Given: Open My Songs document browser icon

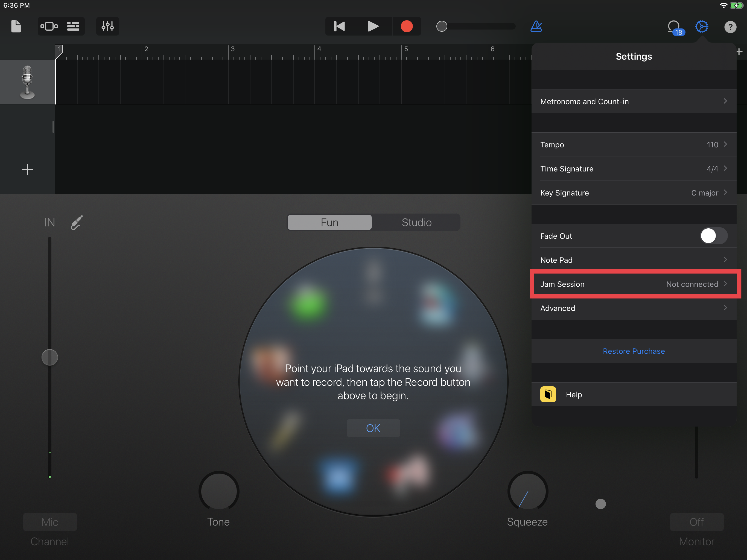Looking at the screenshot, I should pyautogui.click(x=16, y=26).
